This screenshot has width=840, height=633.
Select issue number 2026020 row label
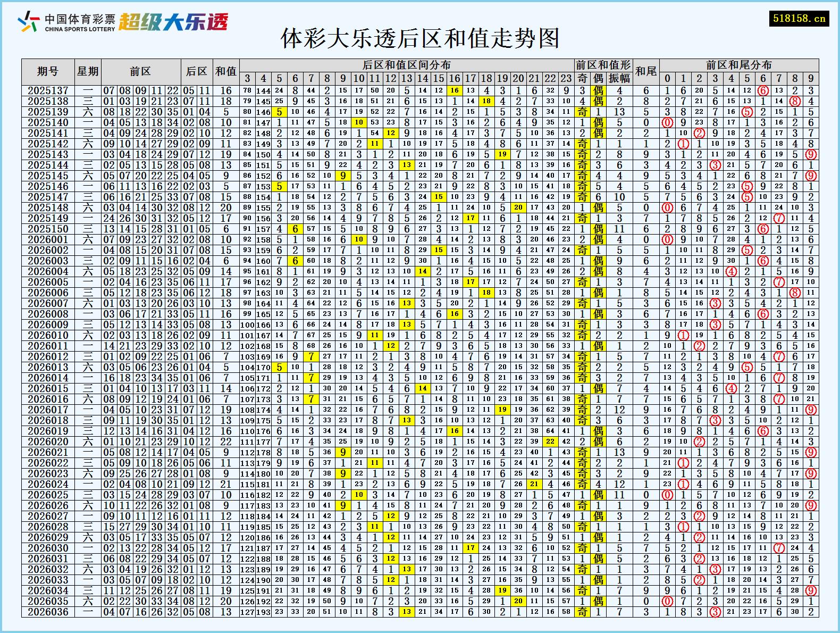click(48, 442)
